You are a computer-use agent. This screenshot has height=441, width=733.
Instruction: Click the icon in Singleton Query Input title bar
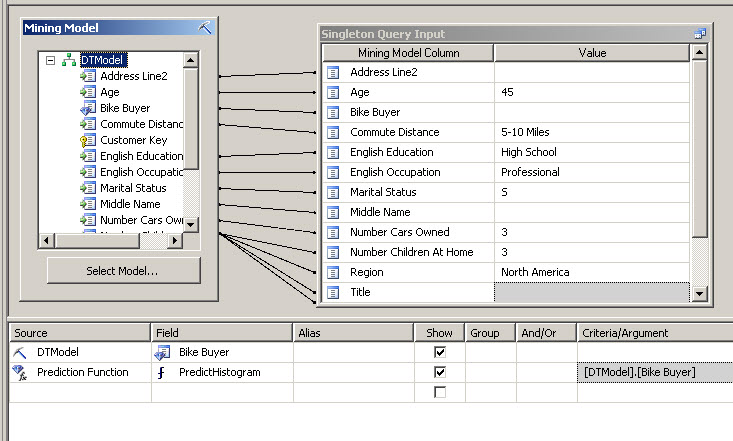tap(700, 34)
